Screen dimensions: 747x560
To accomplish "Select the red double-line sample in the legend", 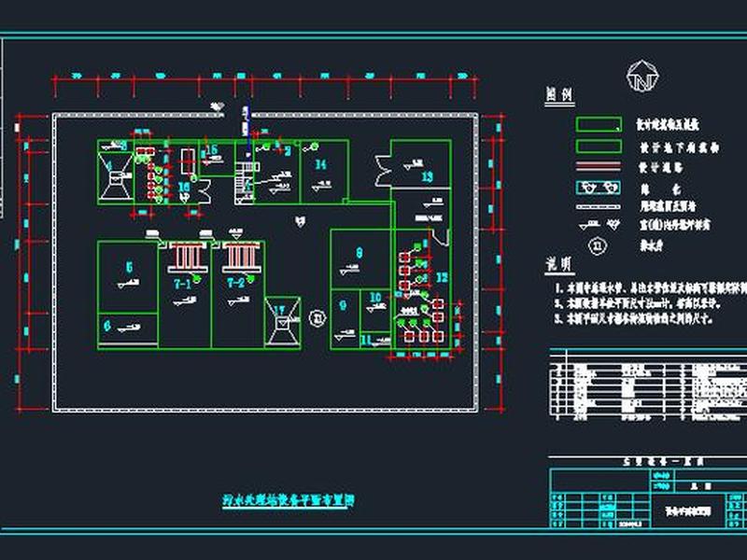I will point(599,166).
